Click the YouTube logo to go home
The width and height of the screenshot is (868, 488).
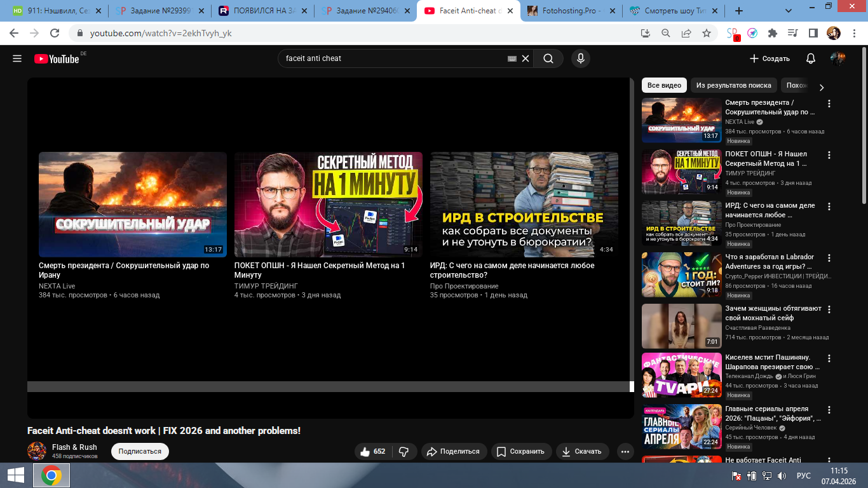point(57,58)
